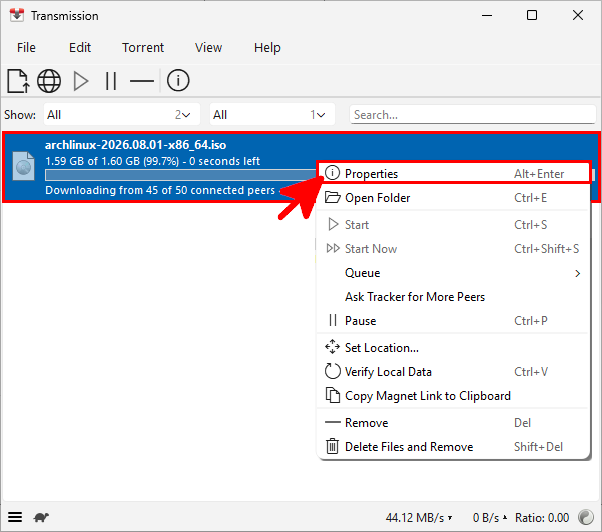Click the Pause bars icon in context menu
The width and height of the screenshot is (602, 532).
pyautogui.click(x=333, y=320)
